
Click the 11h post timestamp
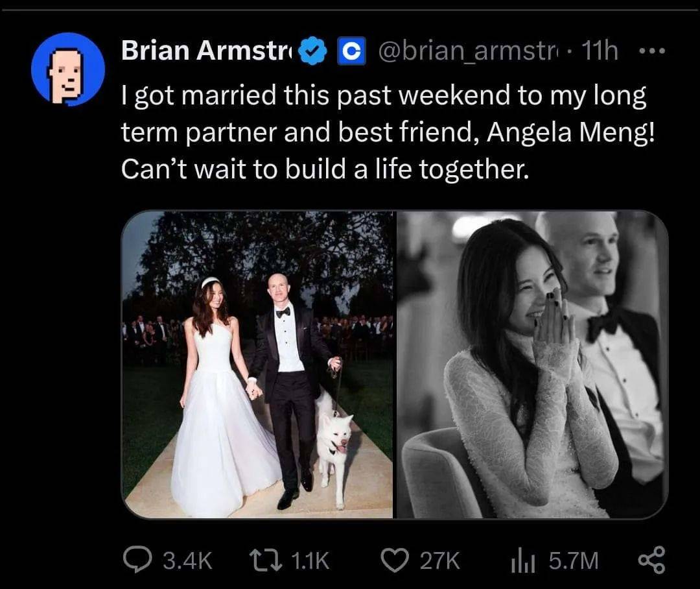tap(600, 52)
